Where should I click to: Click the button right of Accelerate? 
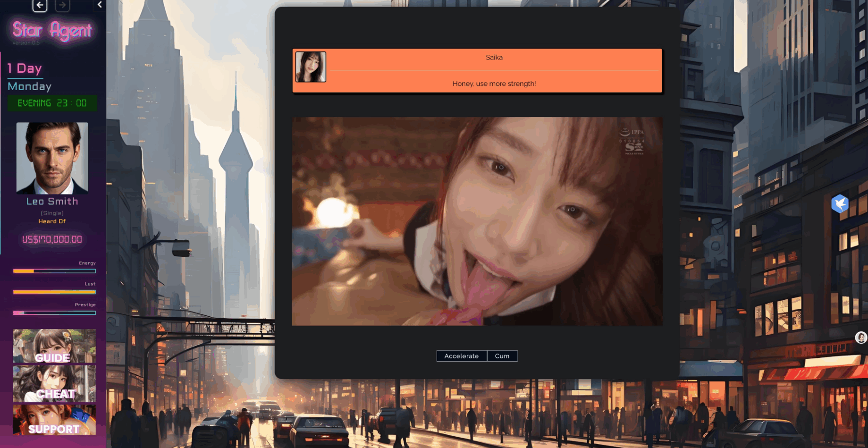(x=502, y=356)
